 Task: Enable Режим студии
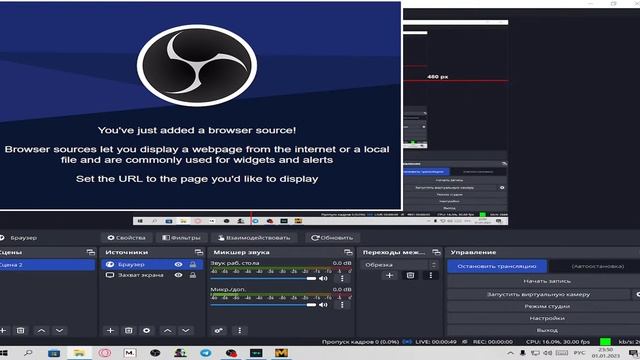pos(547,306)
